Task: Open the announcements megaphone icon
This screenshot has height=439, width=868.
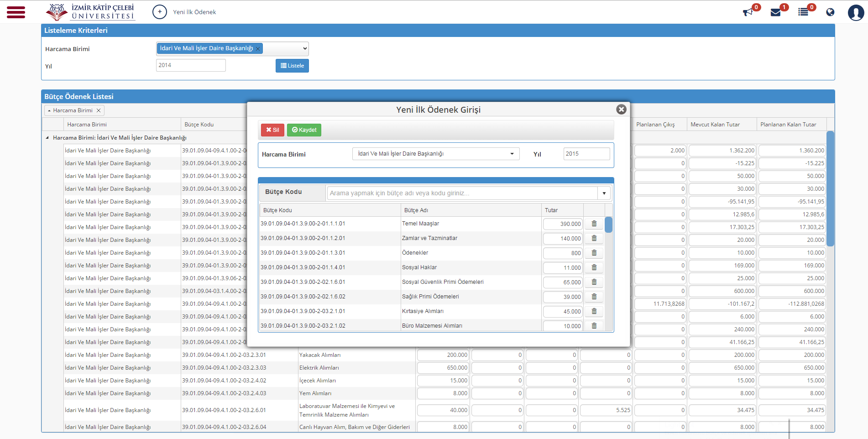Action: pos(748,12)
